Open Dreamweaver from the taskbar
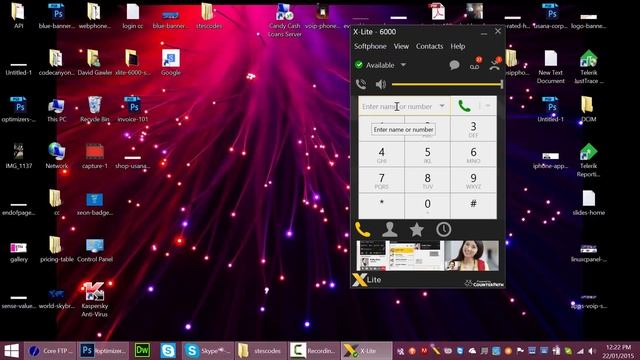 142,351
